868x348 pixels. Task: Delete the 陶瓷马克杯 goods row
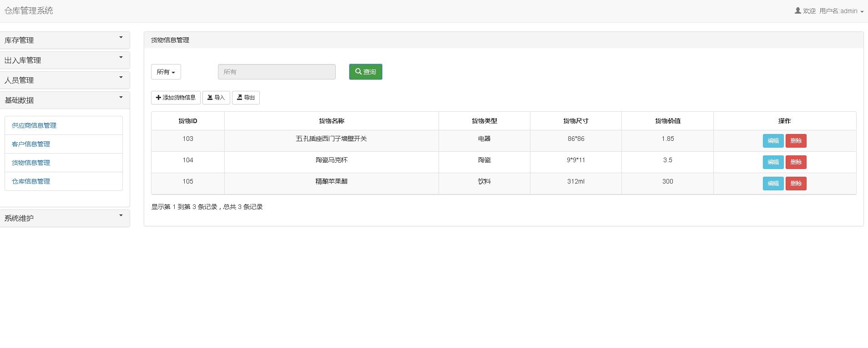pyautogui.click(x=796, y=162)
